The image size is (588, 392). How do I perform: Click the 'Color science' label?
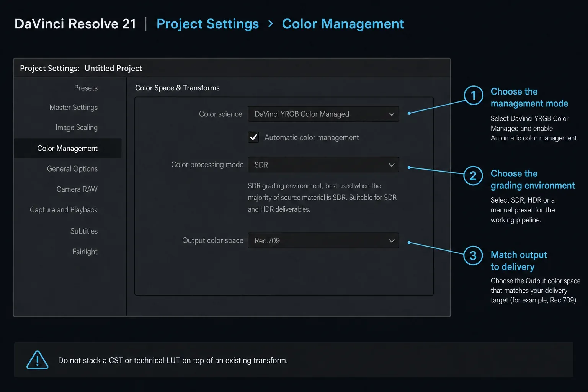(x=220, y=114)
